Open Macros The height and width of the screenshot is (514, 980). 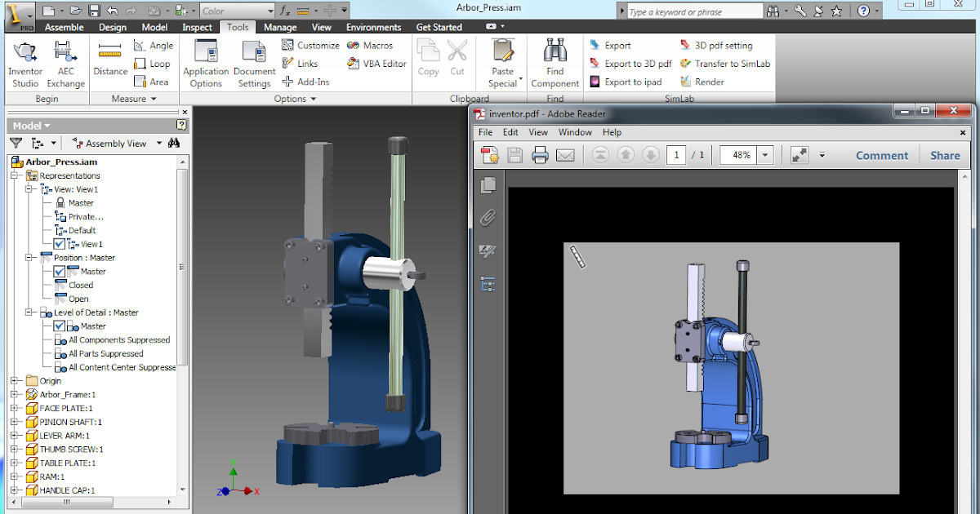tap(370, 46)
